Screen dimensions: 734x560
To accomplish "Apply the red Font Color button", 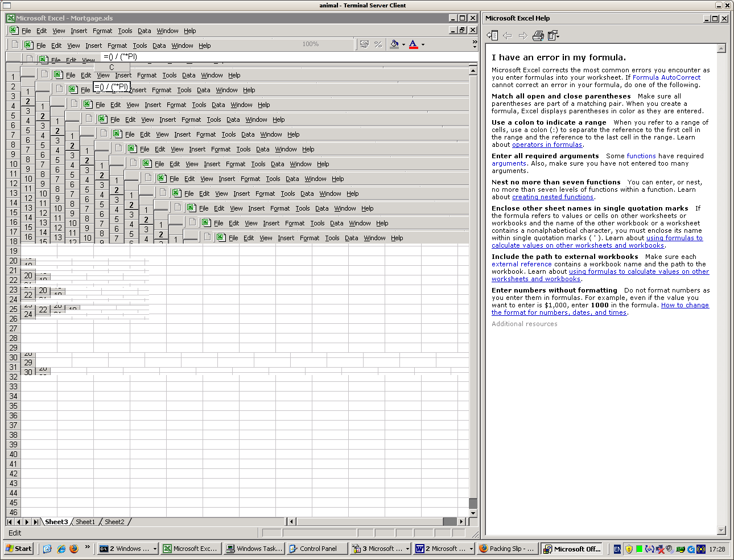I will pos(413,44).
